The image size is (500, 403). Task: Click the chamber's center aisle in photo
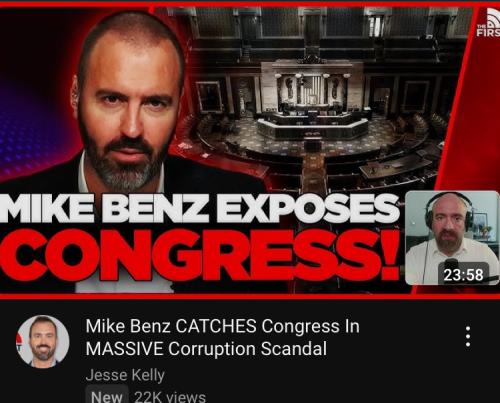tap(313, 172)
